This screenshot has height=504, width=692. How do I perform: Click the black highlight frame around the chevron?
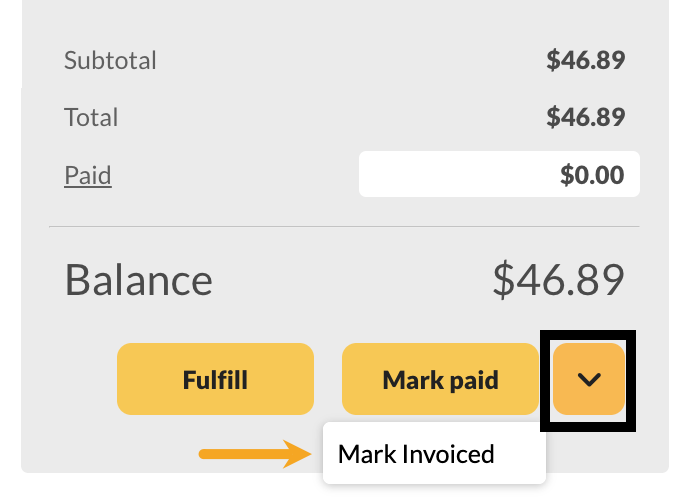point(545,379)
